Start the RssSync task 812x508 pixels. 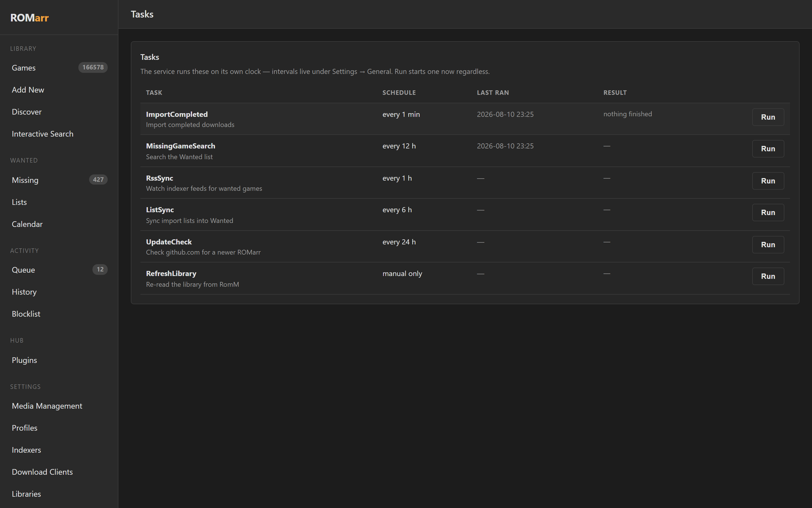(x=768, y=181)
